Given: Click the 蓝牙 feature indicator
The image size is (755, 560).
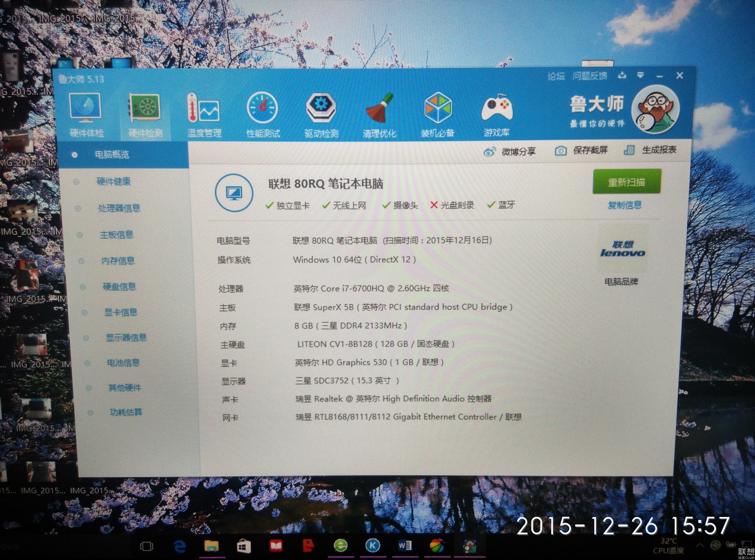Looking at the screenshot, I should (501, 205).
